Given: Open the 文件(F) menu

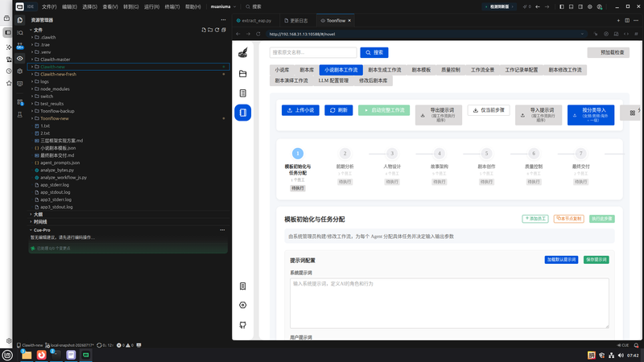Looking at the screenshot, I should click(x=49, y=6).
